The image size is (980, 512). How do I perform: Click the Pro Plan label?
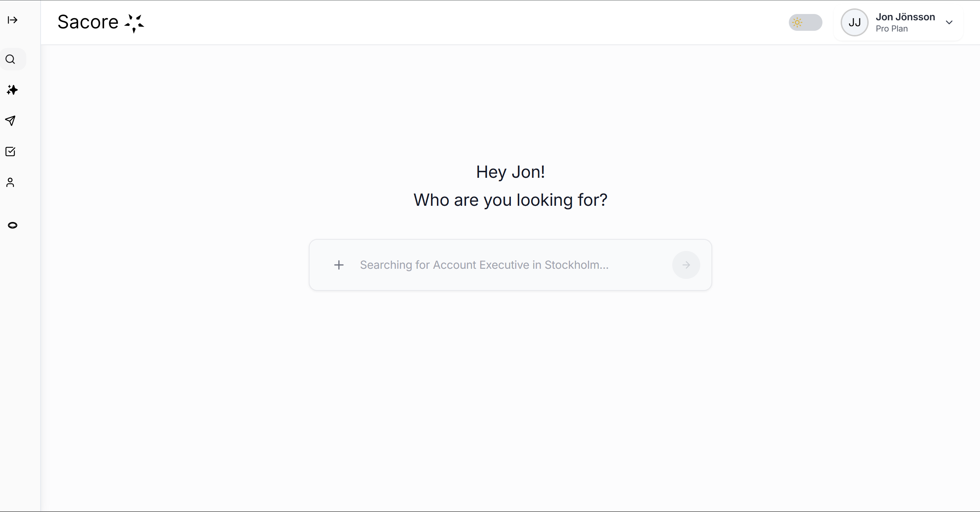coord(891,29)
